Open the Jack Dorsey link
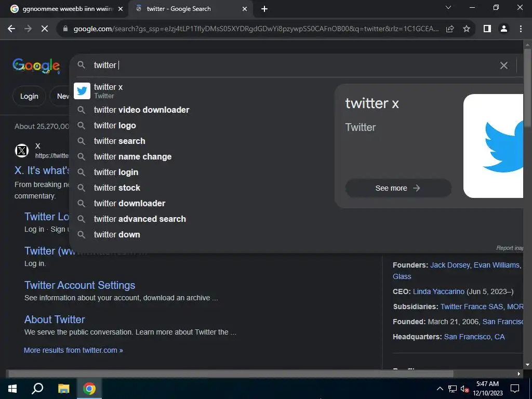The image size is (532, 399). click(x=450, y=265)
